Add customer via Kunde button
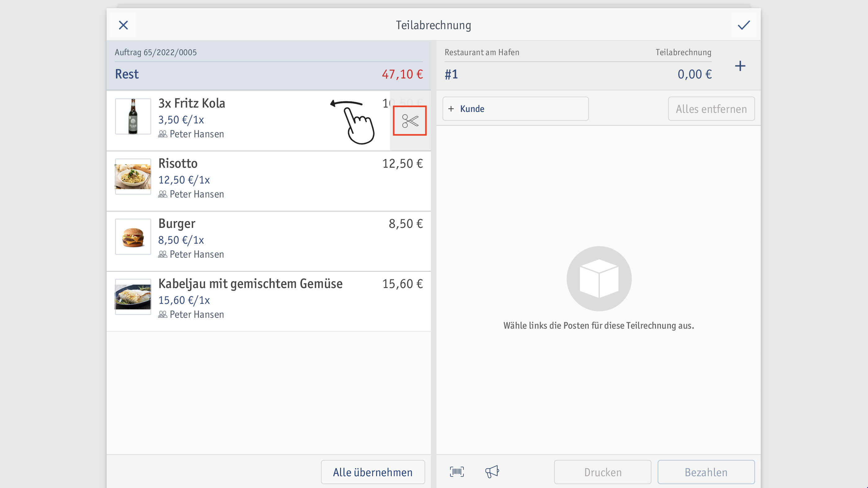 click(516, 109)
